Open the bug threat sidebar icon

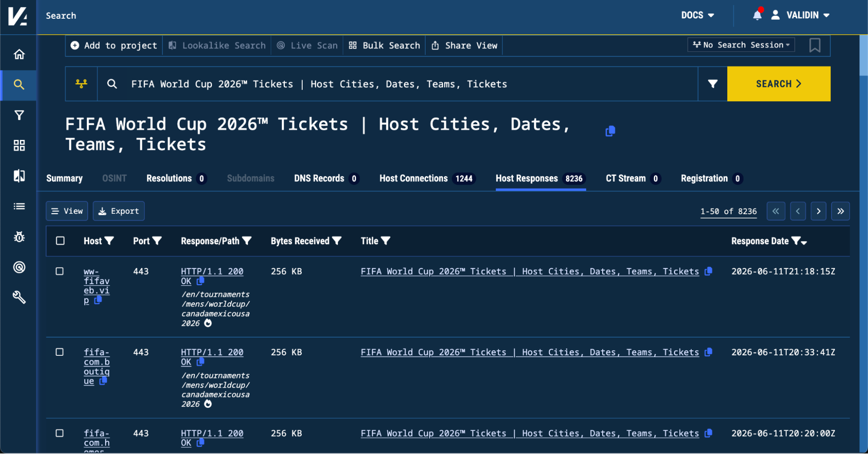19,237
